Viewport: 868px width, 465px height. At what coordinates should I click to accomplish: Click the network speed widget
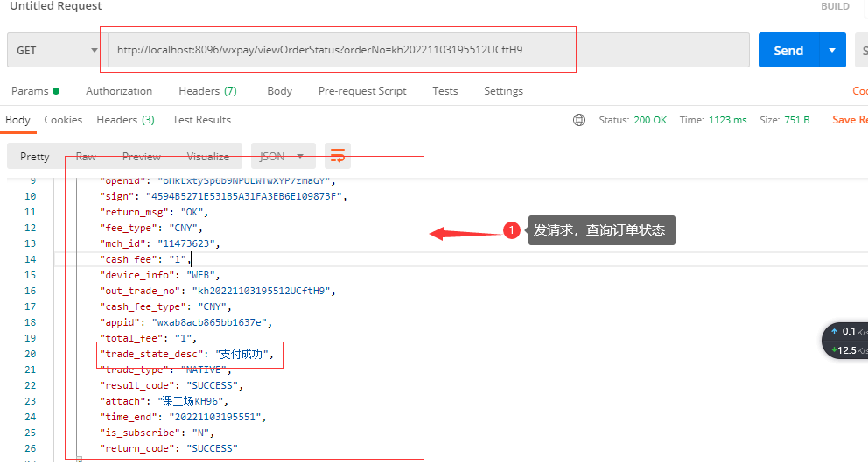coord(845,341)
